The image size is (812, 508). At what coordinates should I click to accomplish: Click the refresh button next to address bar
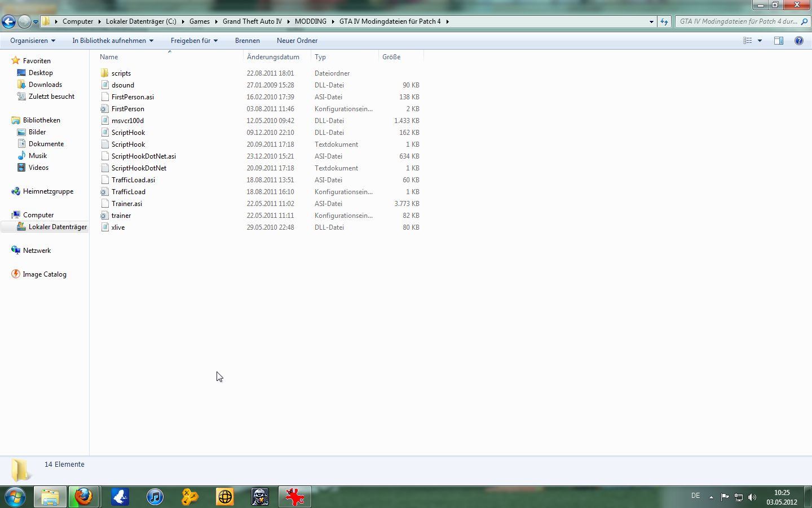click(x=664, y=21)
